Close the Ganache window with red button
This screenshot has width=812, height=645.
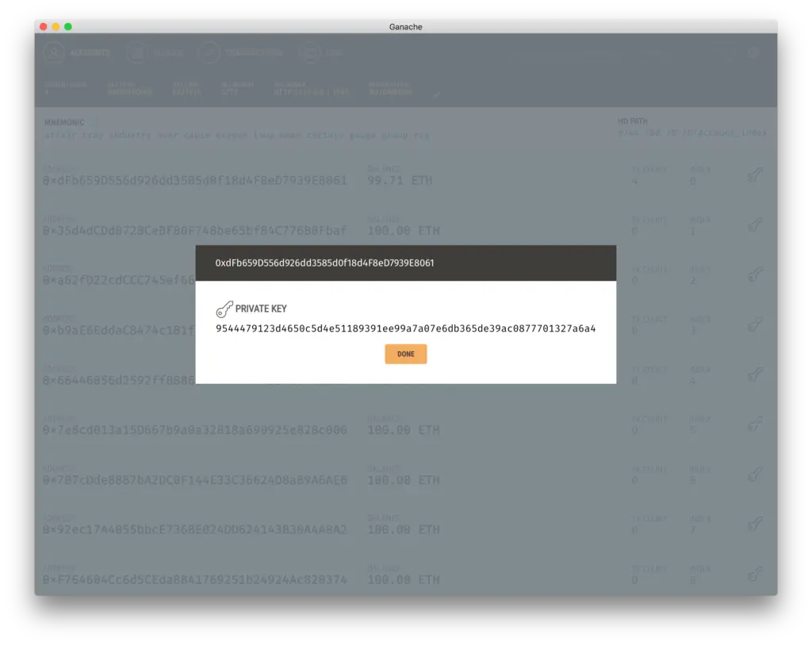[x=44, y=26]
